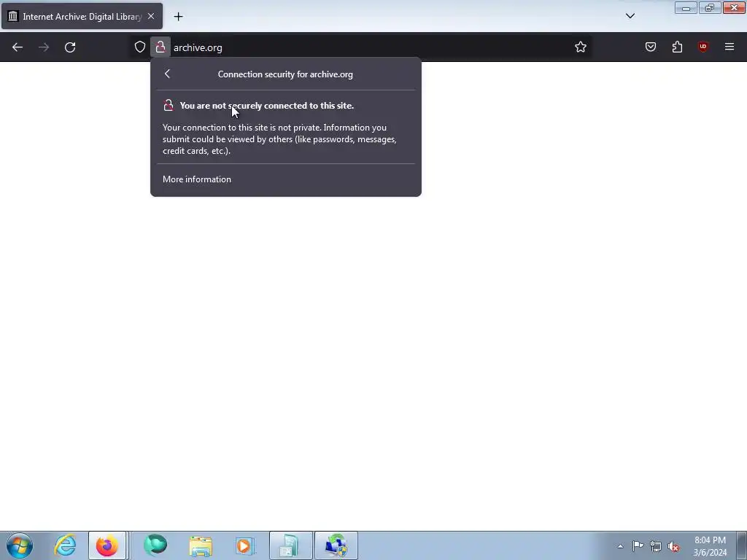Click the 'Your connection to this site is not private' text

279,139
